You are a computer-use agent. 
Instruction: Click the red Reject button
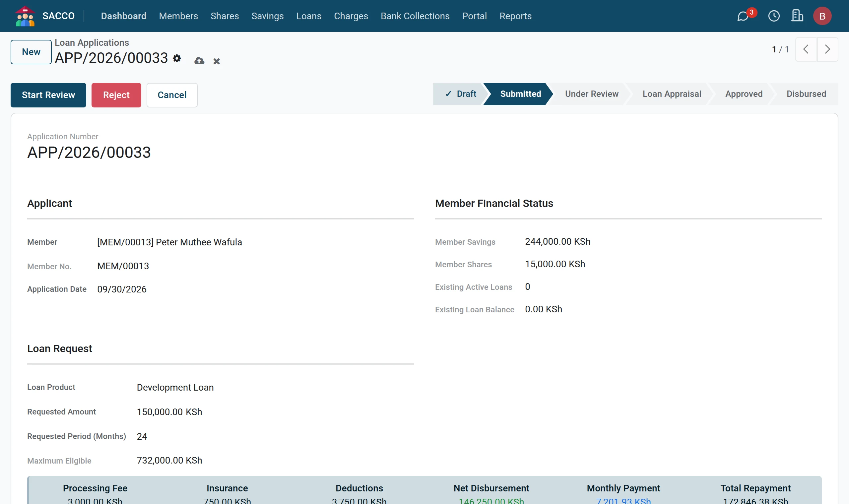116,95
